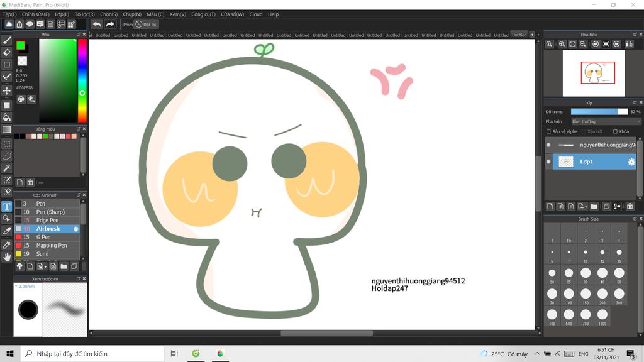Create a new raster layer in the layer panel
This screenshot has height=362, width=644.
pos(550,206)
